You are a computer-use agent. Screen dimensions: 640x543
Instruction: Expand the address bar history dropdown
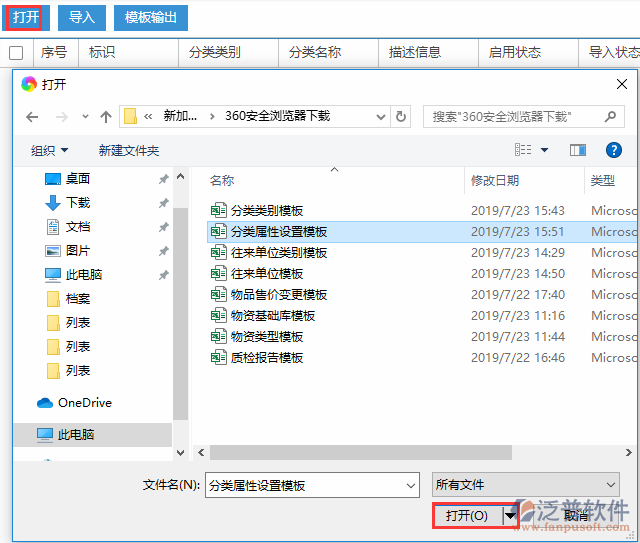pos(381,117)
